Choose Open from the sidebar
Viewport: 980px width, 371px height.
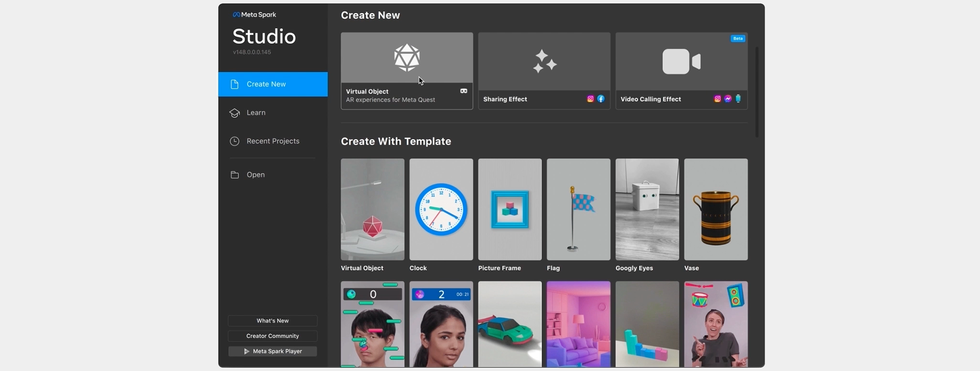click(273, 175)
